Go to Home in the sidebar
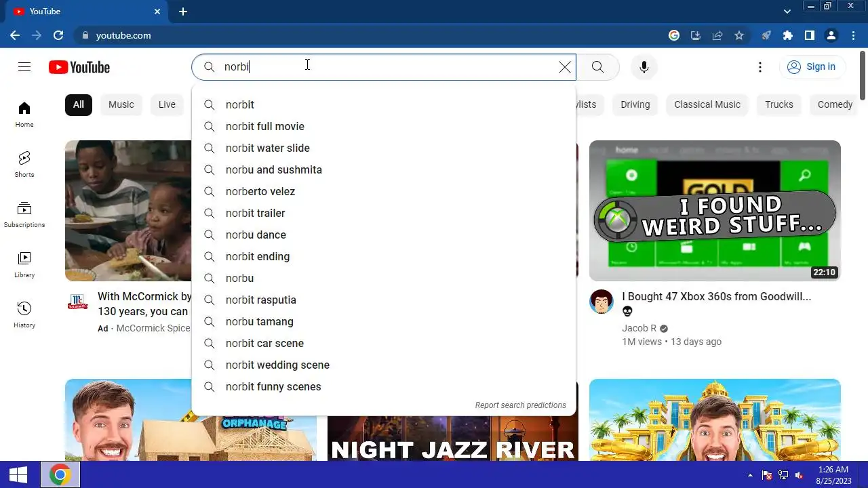 point(24,115)
